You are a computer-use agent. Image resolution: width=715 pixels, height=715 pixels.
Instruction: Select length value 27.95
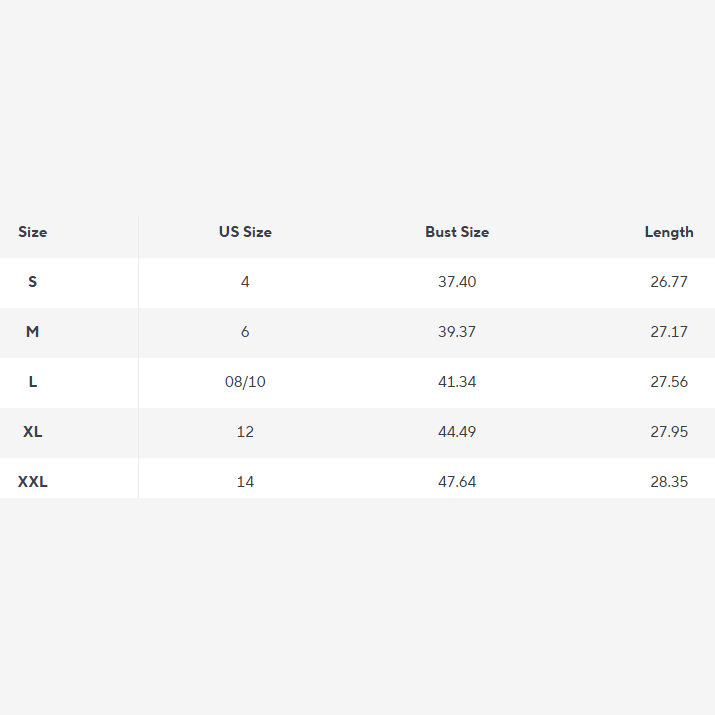669,432
